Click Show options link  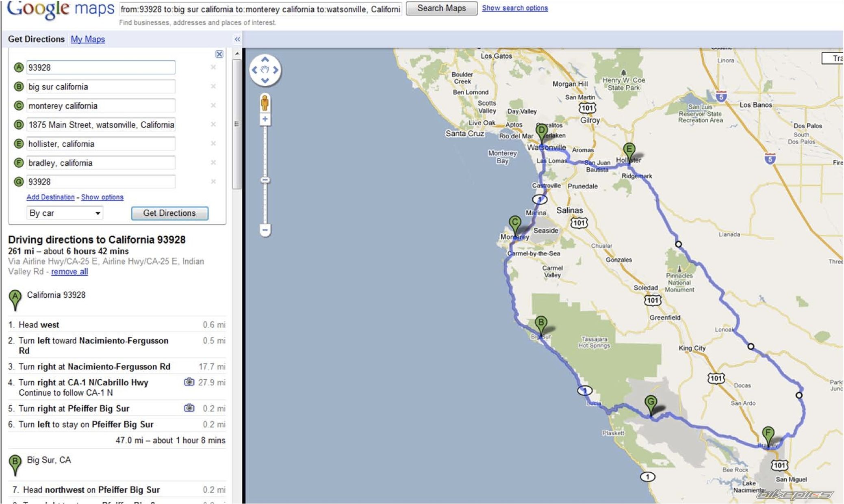[x=102, y=197]
